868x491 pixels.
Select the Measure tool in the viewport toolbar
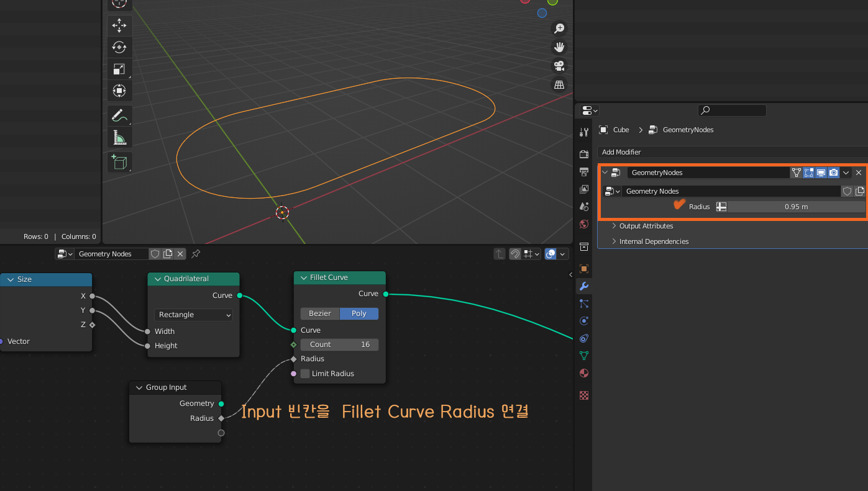click(119, 137)
